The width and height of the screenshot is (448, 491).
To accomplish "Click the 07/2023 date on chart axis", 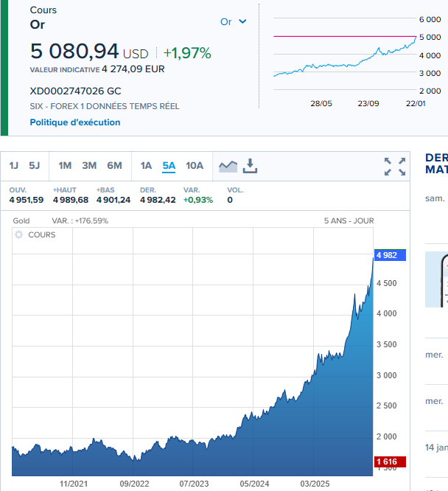I will click(193, 484).
